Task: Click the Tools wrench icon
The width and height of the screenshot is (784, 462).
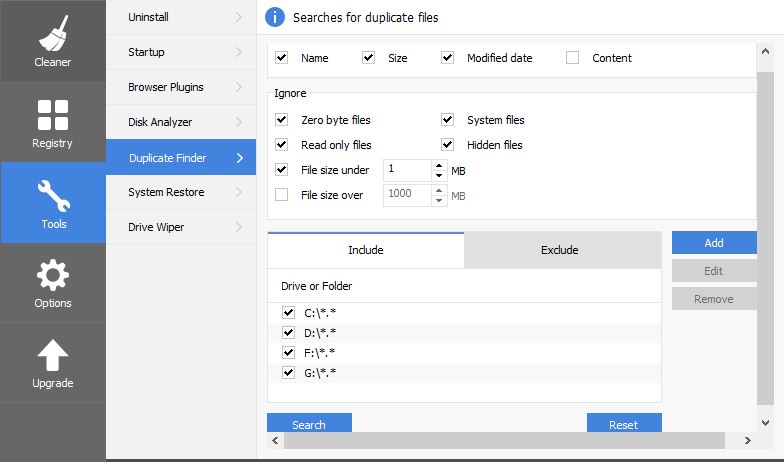Action: (52, 194)
